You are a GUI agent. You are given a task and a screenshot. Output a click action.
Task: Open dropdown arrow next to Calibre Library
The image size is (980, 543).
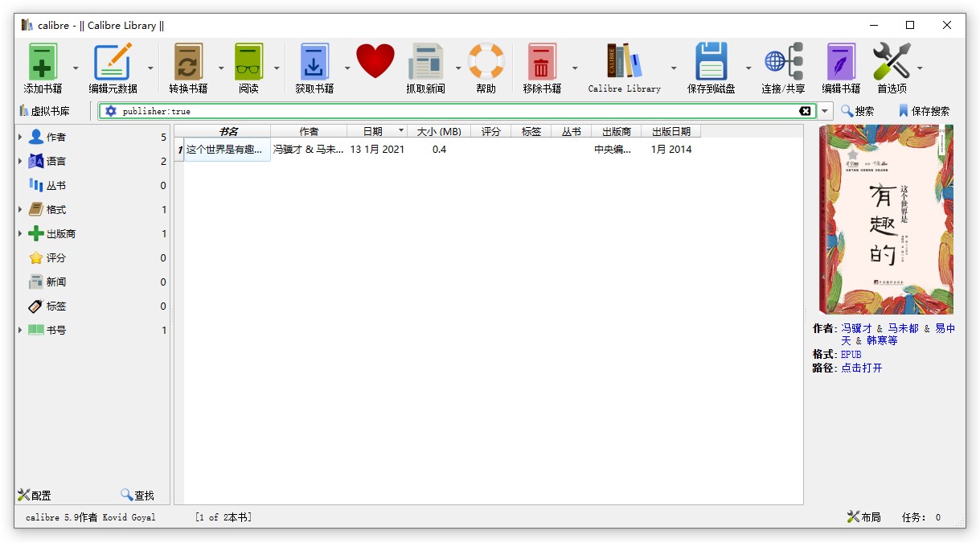(x=674, y=68)
